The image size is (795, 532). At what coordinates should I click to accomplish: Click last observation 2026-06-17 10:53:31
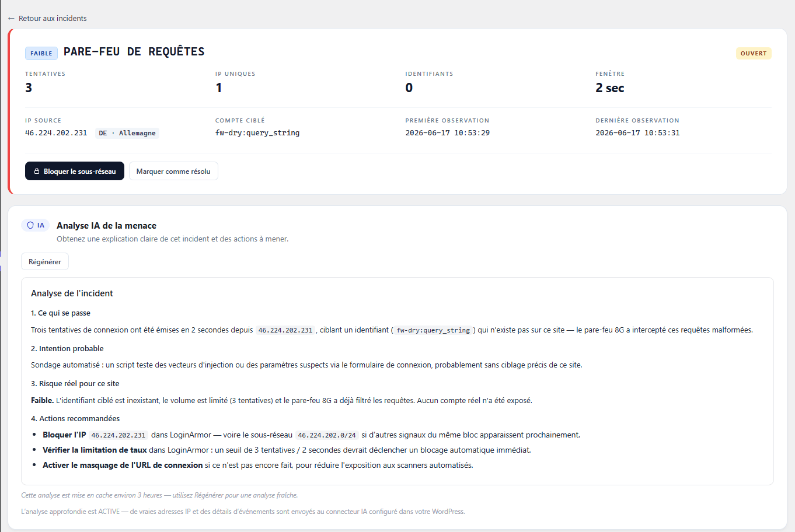[x=637, y=132]
